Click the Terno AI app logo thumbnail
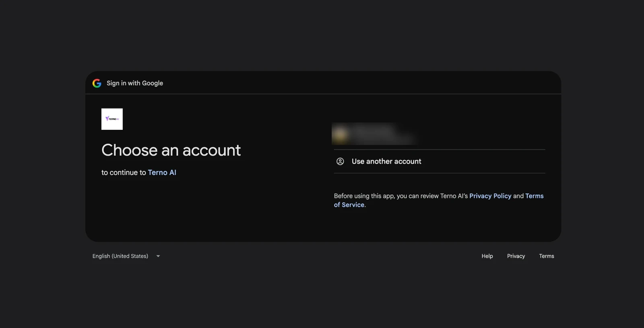Viewport: 644px width, 328px height. pyautogui.click(x=112, y=119)
